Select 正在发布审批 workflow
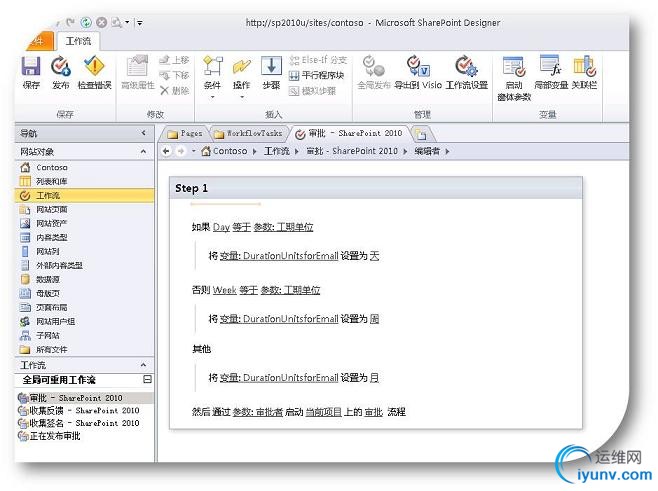The height and width of the screenshot is (491, 658). [x=85, y=436]
